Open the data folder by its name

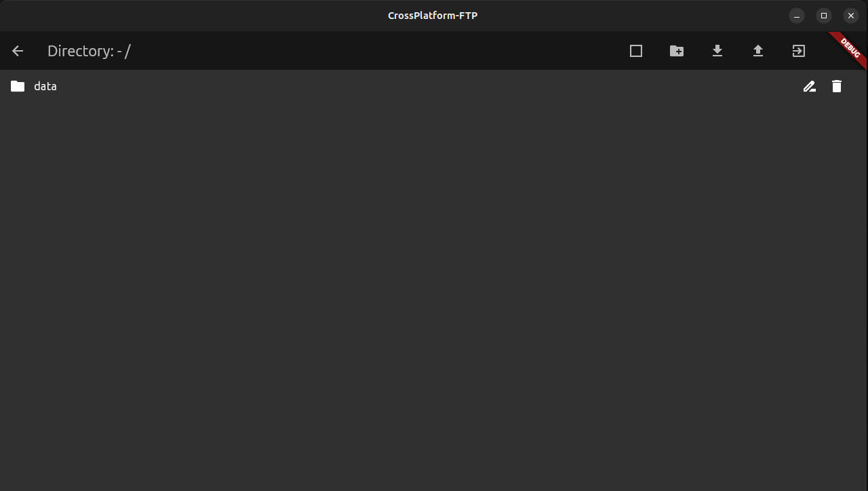(45, 86)
